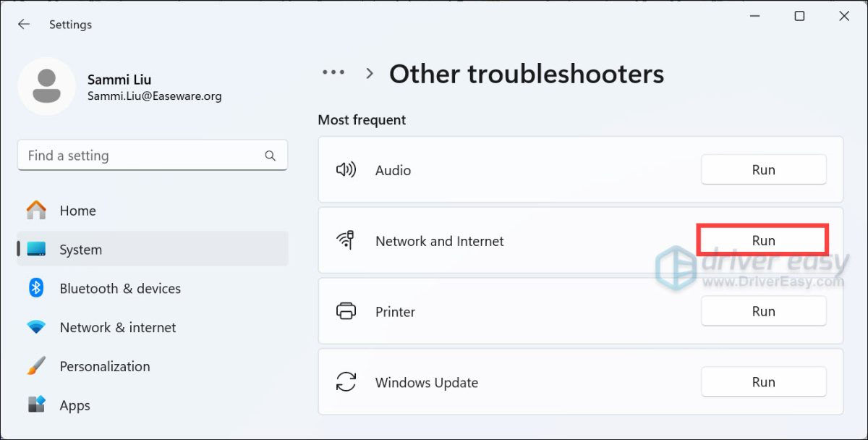Open Network & internet from the sidebar
Viewport: 868px width, 440px height.
118,327
